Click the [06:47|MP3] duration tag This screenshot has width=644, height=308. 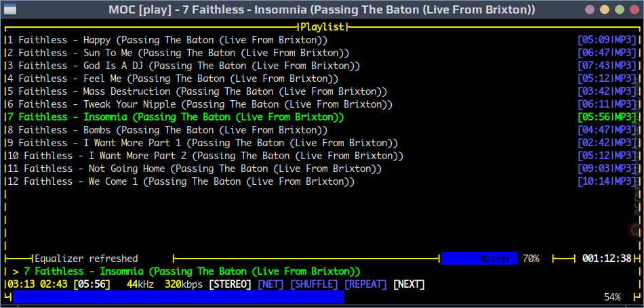click(x=607, y=53)
